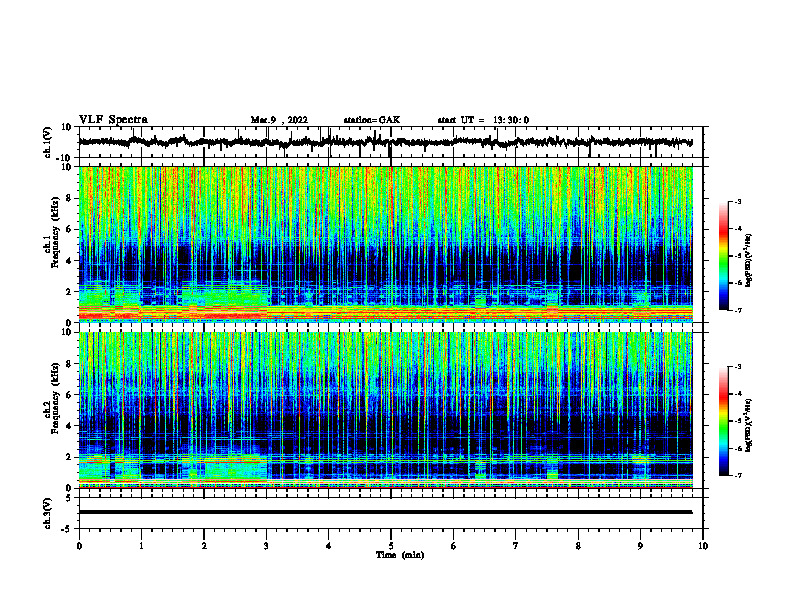Click the "-10" tick of ch.1(V) axis
The width and height of the screenshot is (792, 612).
[x=65, y=158]
